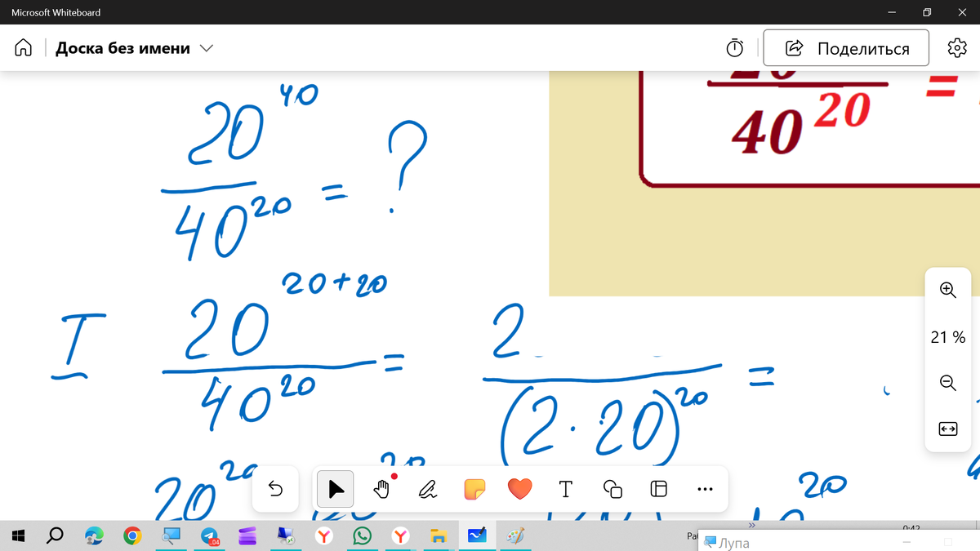Switch to the inking pen tool
Screen dimensions: 980x551
coord(428,489)
